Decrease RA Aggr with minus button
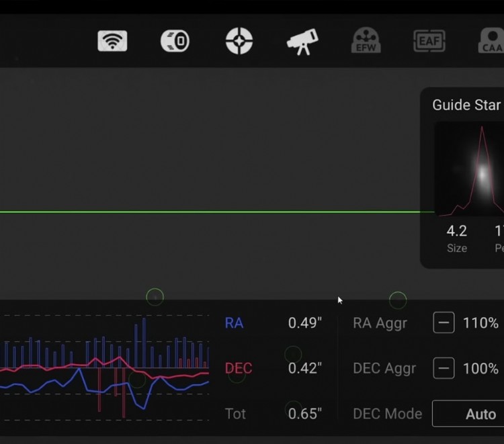 tap(444, 322)
